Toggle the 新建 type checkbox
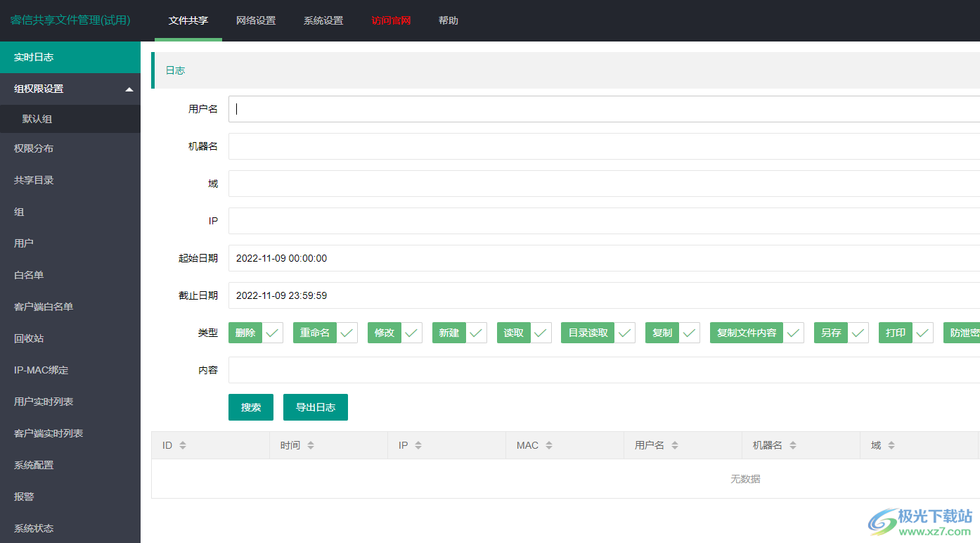 click(x=460, y=333)
